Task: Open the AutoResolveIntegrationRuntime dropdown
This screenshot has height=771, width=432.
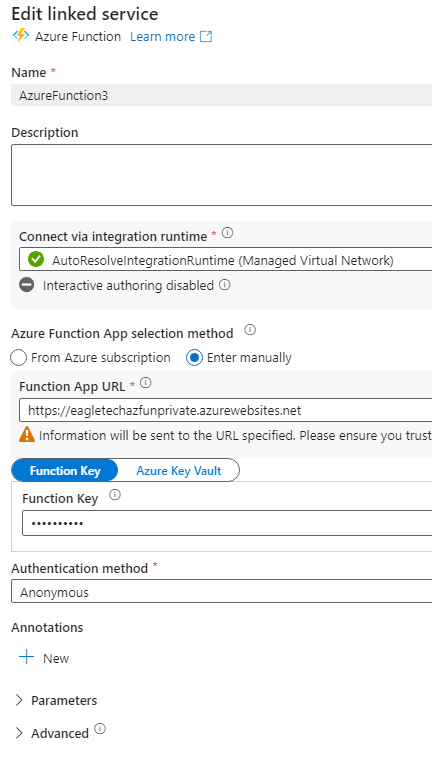Action: point(226,260)
